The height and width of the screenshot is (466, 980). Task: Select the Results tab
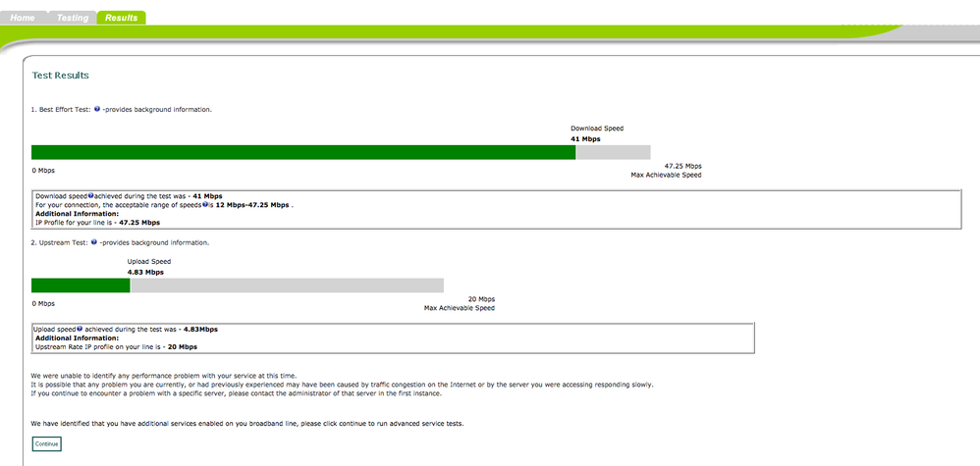coord(121,18)
